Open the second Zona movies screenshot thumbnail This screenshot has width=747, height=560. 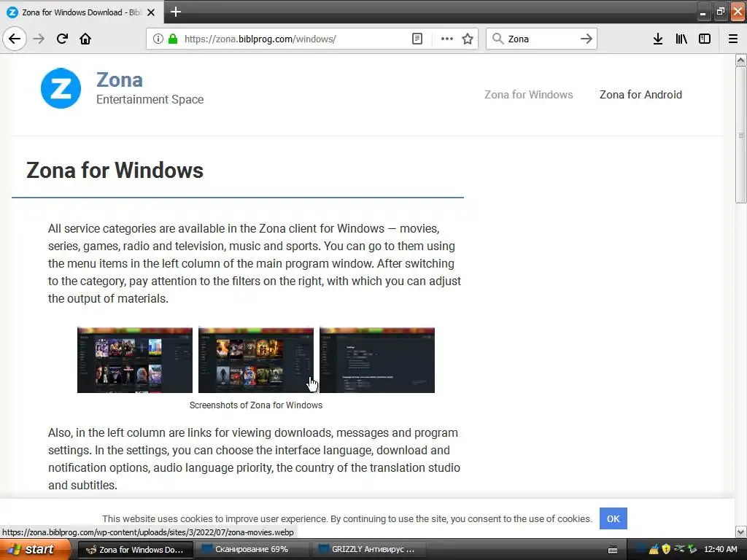tap(256, 360)
